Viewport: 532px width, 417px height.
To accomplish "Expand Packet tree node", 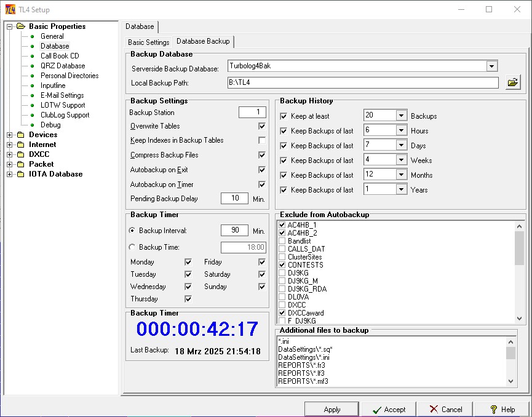I will click(x=9, y=164).
